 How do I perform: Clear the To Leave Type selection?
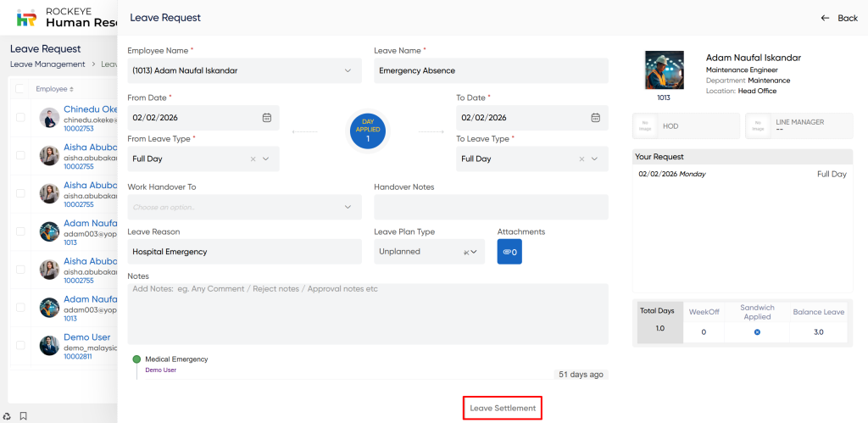pos(582,159)
